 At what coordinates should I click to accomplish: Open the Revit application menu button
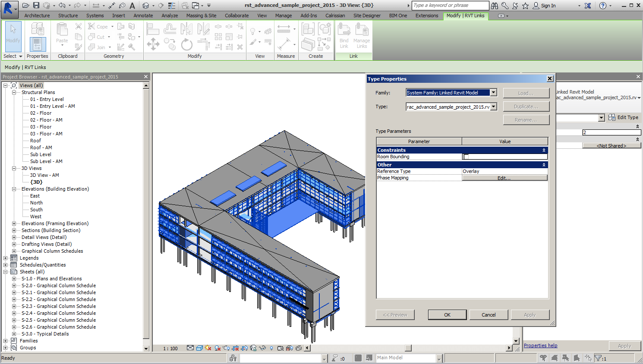tap(9, 9)
